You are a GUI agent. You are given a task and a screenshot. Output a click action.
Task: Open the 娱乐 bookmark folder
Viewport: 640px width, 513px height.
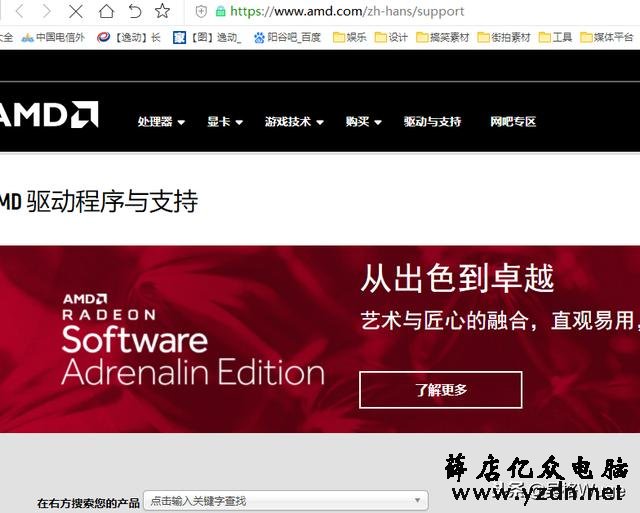pos(350,38)
